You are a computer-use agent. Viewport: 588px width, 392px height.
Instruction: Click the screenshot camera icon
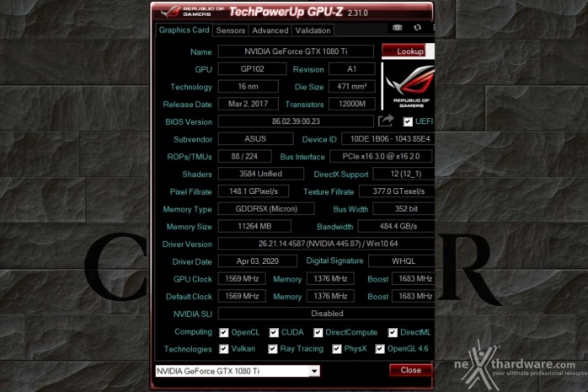[397, 28]
